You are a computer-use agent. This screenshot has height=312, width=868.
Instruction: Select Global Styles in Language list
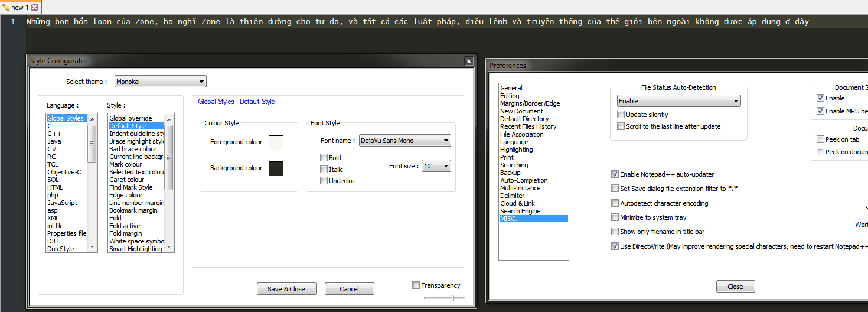tap(67, 118)
